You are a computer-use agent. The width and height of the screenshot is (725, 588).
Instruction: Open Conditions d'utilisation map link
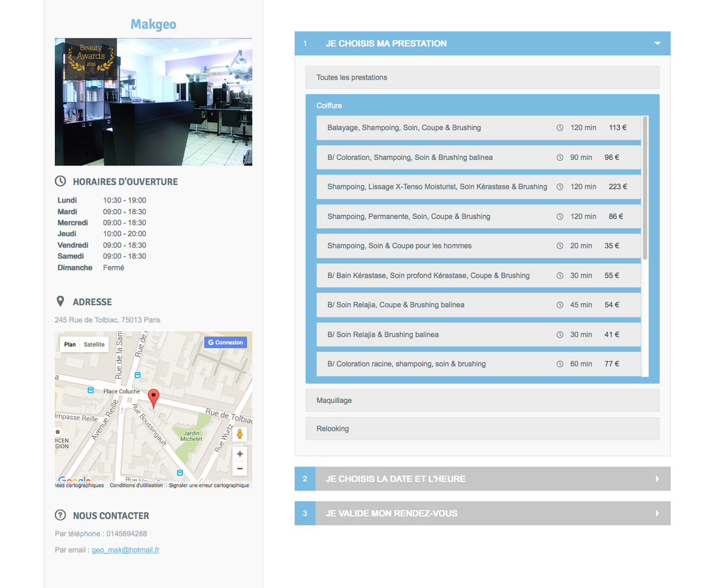click(x=136, y=485)
